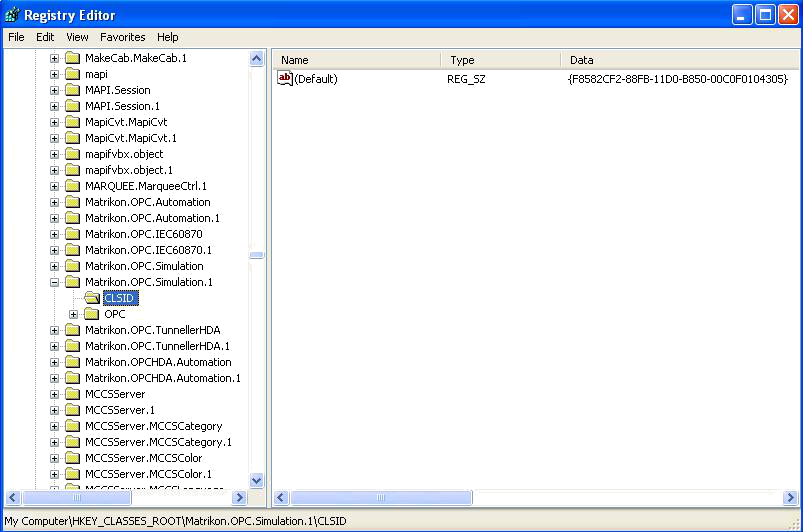Click the Registry Editor title bar icon
This screenshot has height=532, width=803.
pyautogui.click(x=12, y=15)
